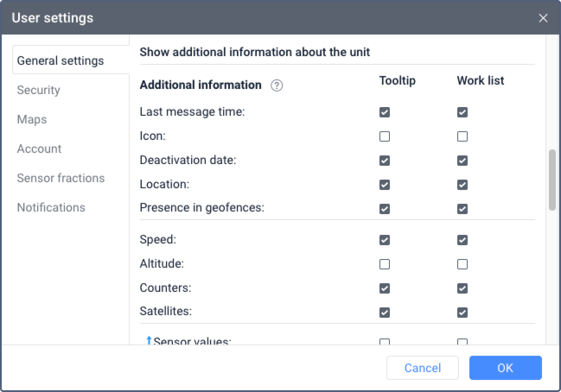Click the blue arrow icon beside Sensor values

tap(149, 341)
